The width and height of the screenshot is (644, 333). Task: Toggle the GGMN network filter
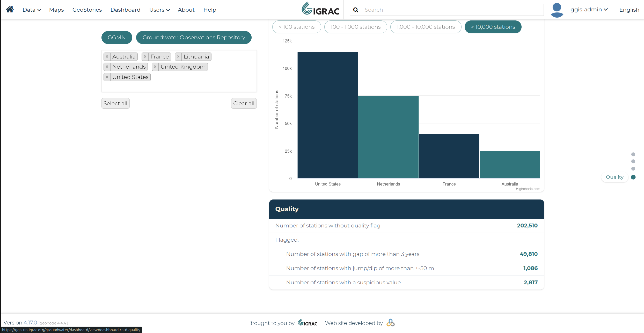(117, 38)
